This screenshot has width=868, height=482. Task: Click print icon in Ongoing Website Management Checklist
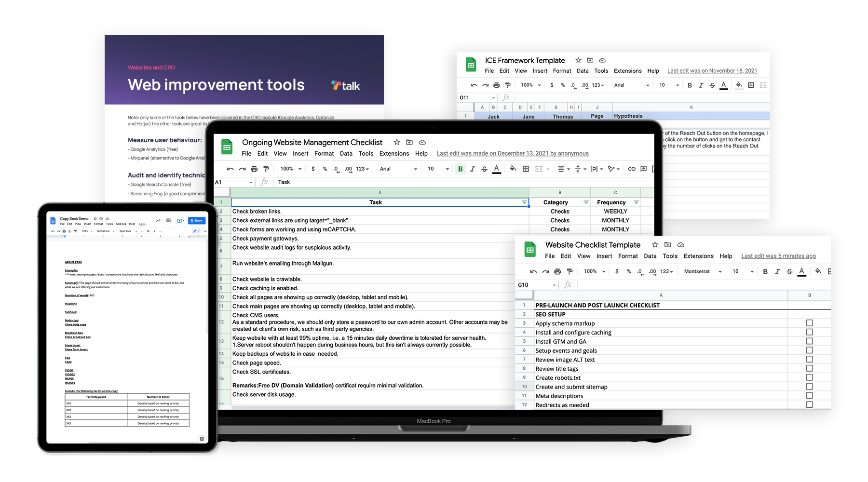click(x=254, y=169)
